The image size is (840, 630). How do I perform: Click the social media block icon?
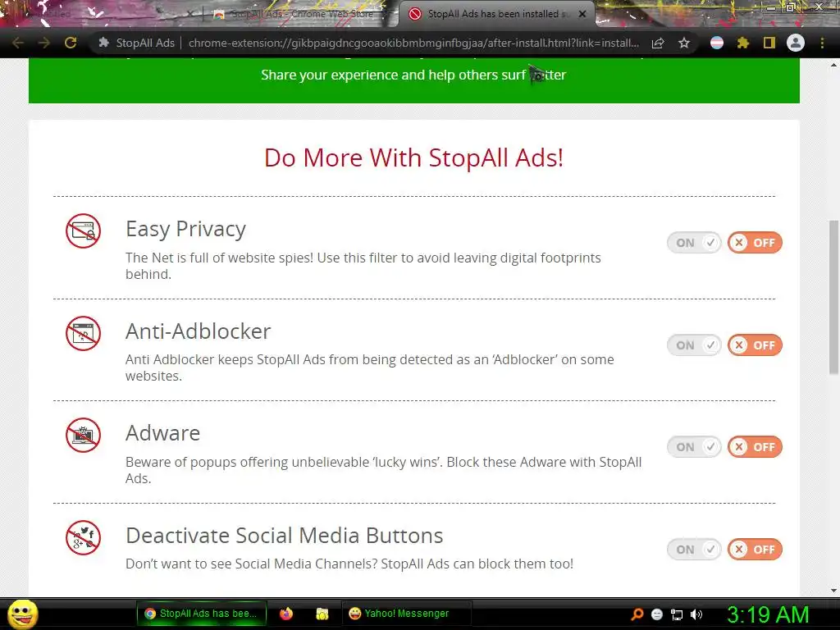pyautogui.click(x=83, y=537)
